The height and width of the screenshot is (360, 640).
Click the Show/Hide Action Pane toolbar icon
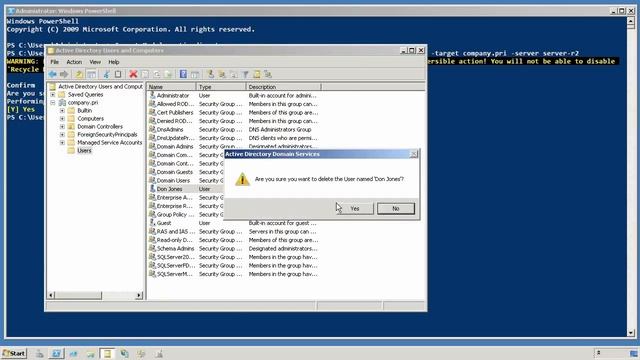click(x=195, y=74)
